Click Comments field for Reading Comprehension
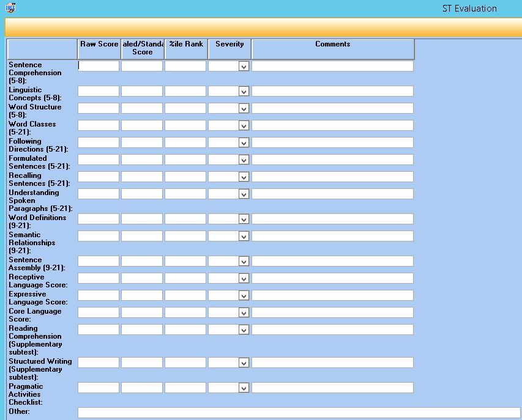522x420 pixels. pos(332,330)
